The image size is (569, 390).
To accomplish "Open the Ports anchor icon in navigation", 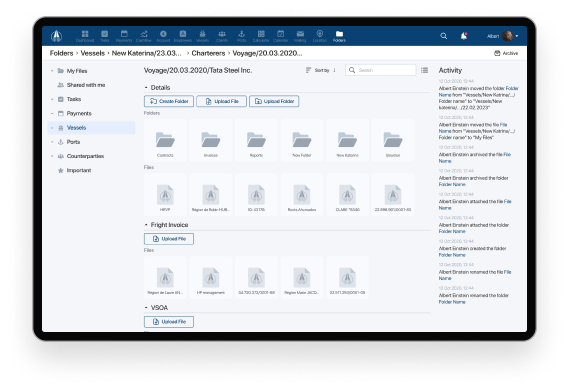I will 241,36.
